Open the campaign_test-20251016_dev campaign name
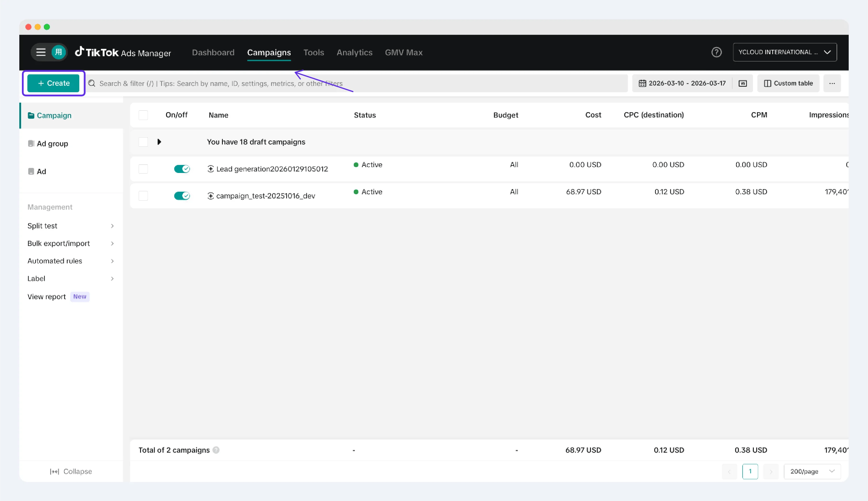Image resolution: width=868 pixels, height=501 pixels. click(266, 196)
